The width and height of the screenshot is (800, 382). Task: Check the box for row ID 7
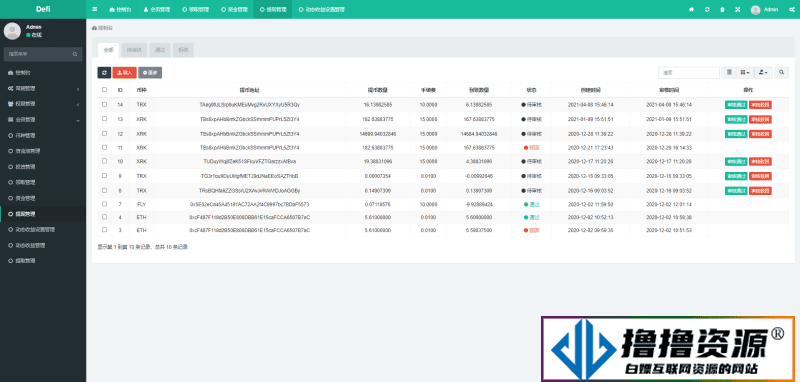point(105,204)
